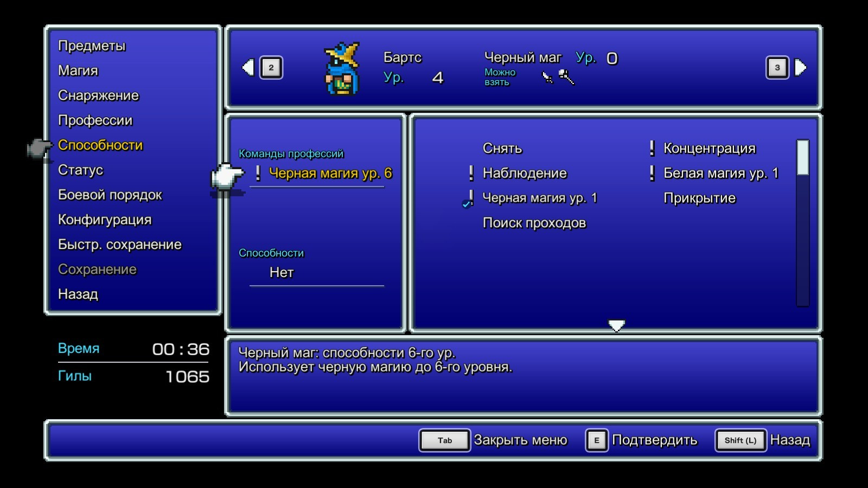Toggle the equipped Черная магия ур. 1 ability
The image size is (868, 488).
tap(539, 198)
